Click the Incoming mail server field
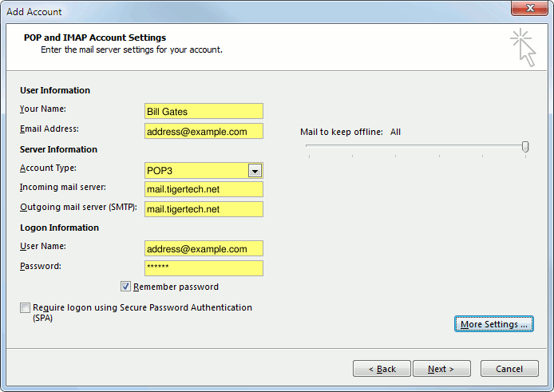Viewport: 554px width, 392px height. [204, 190]
